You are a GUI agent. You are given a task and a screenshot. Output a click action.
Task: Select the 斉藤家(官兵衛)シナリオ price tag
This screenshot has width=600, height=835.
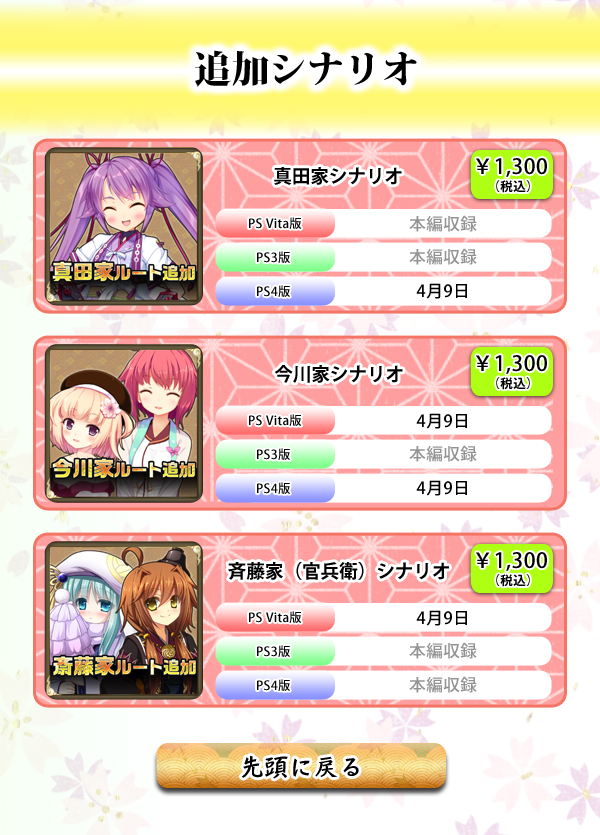pos(512,569)
